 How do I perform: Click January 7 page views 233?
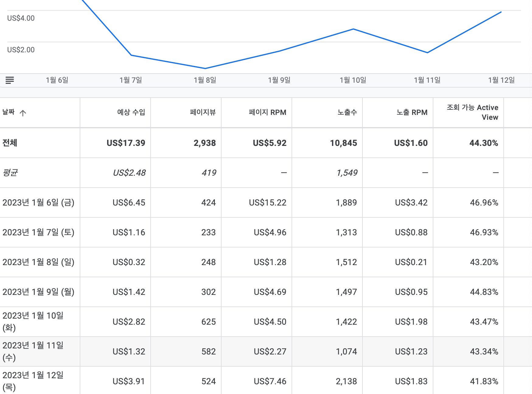click(x=208, y=232)
